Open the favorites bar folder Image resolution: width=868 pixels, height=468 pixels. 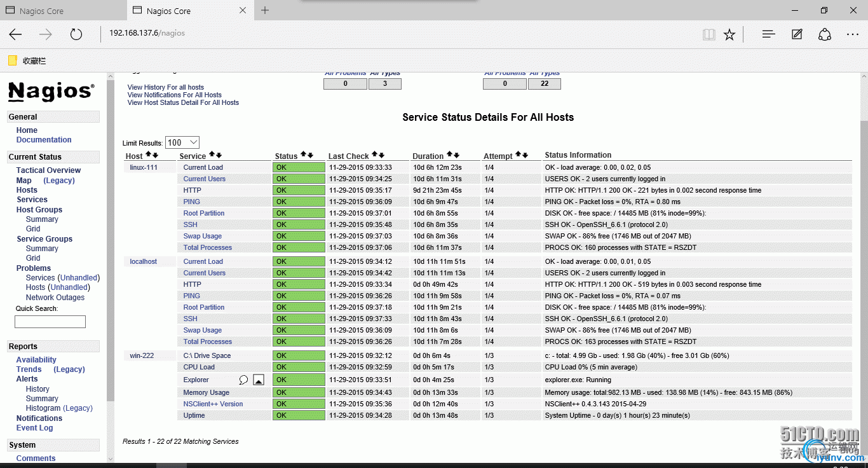(27, 61)
